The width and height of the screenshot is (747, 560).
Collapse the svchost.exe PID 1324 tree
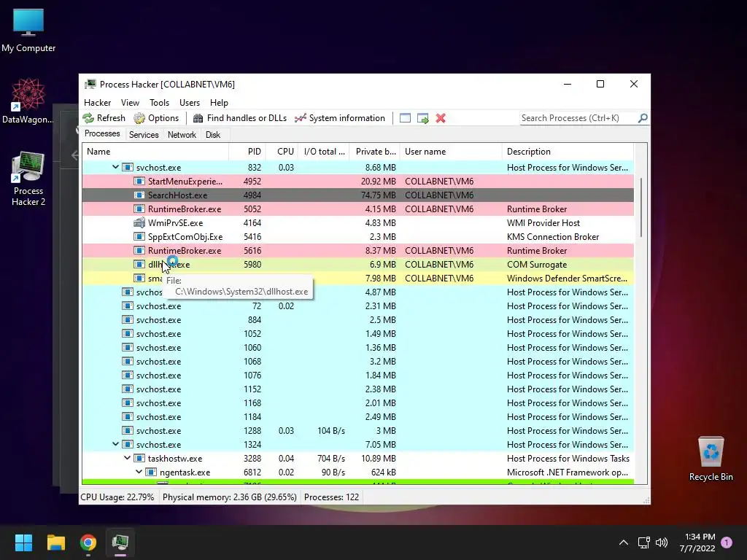click(115, 444)
